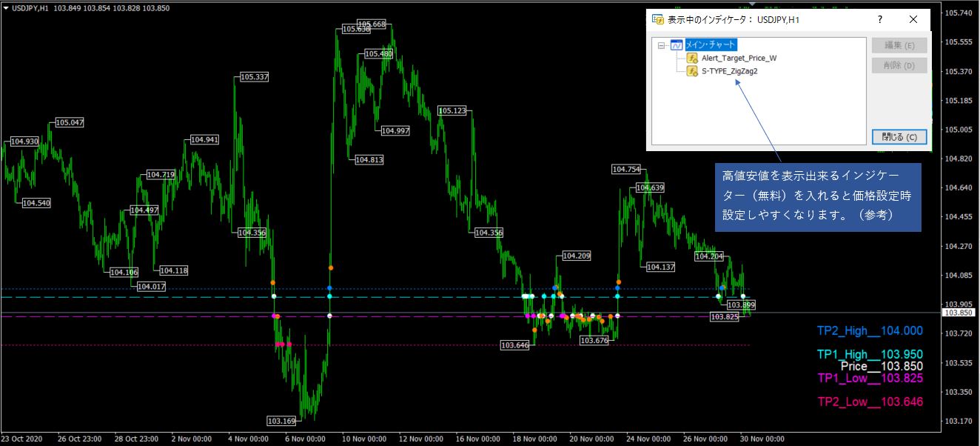This screenshot has width=980, height=446.
Task: Click the dialog title bar icon
Action: coord(657,20)
